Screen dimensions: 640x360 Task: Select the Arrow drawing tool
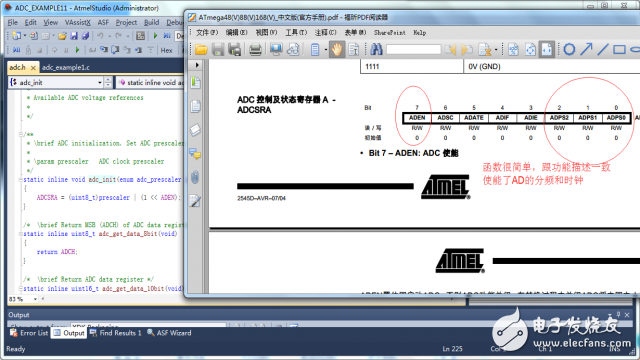(x=586, y=49)
